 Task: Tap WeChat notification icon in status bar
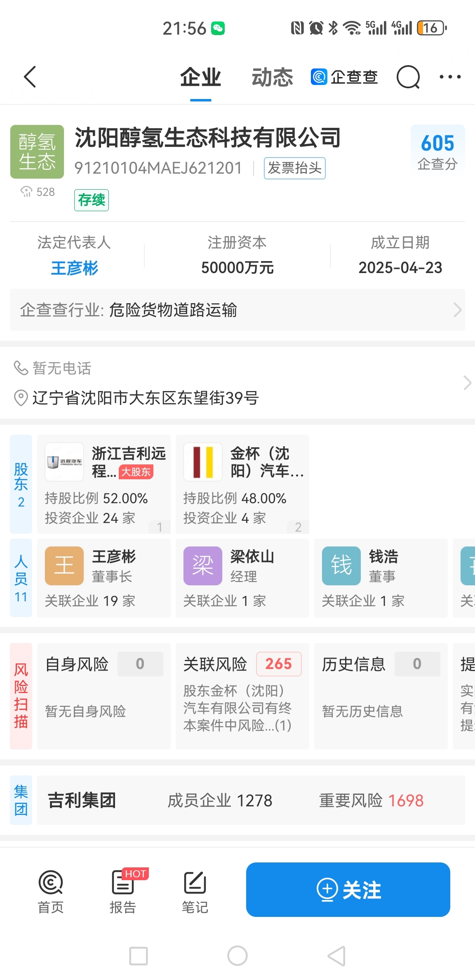tap(218, 28)
